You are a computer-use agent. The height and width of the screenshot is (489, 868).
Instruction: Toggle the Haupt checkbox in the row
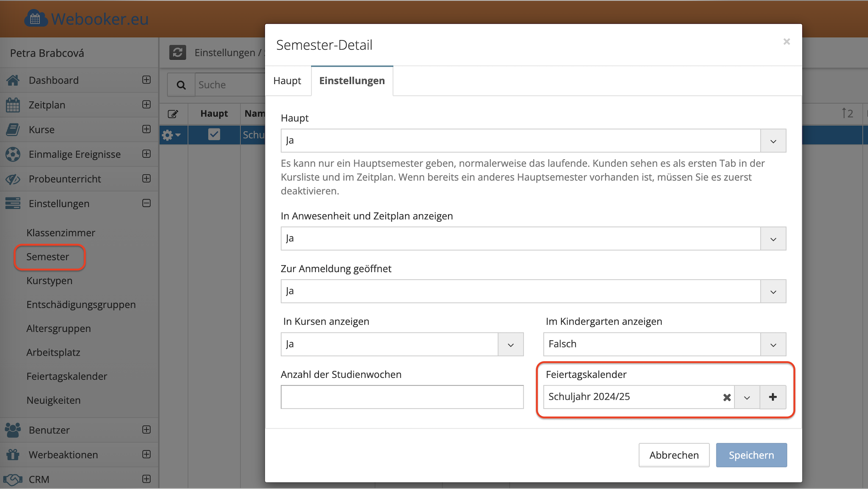click(x=214, y=134)
